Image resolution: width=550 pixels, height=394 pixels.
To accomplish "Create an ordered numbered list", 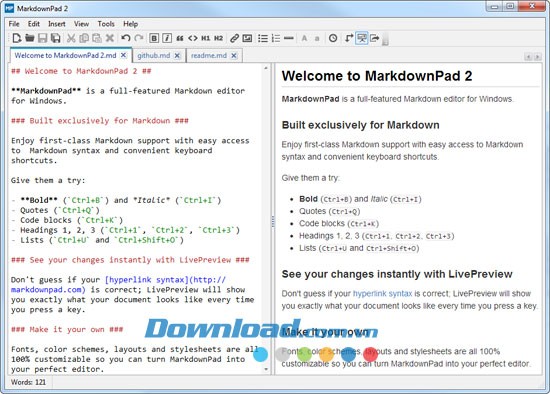I will tap(276, 38).
